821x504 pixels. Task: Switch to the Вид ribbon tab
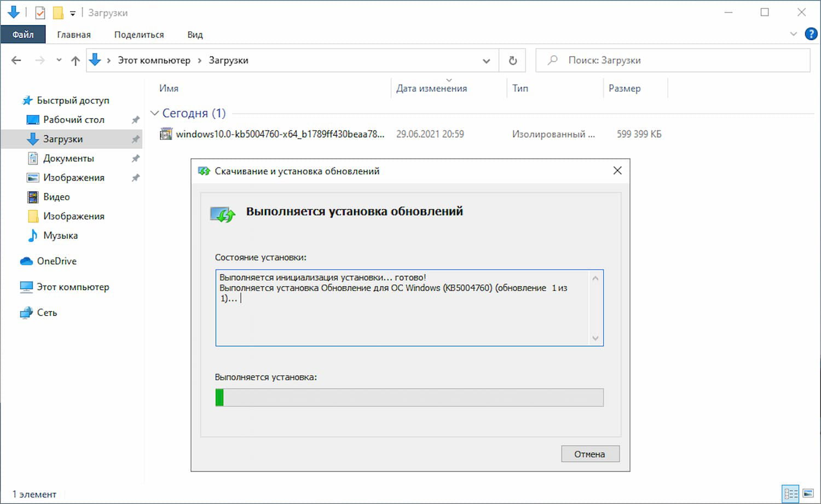[x=194, y=34]
